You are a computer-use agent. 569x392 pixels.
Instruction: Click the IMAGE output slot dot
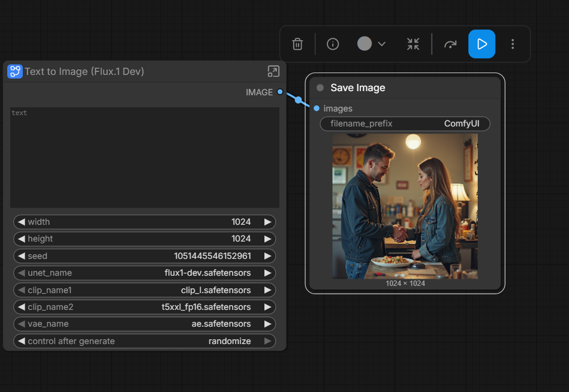point(280,92)
